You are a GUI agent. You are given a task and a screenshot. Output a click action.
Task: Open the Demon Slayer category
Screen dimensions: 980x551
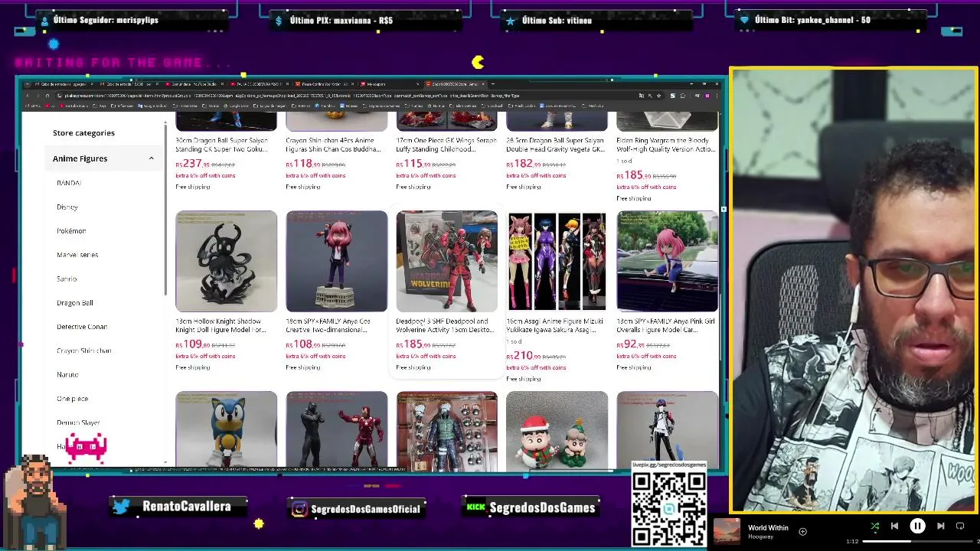(78, 422)
